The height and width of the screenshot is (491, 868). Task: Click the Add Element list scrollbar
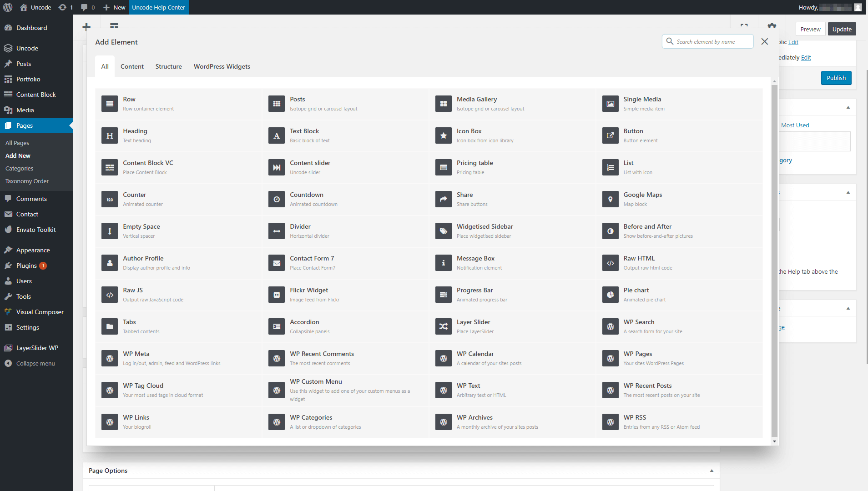pos(774,261)
